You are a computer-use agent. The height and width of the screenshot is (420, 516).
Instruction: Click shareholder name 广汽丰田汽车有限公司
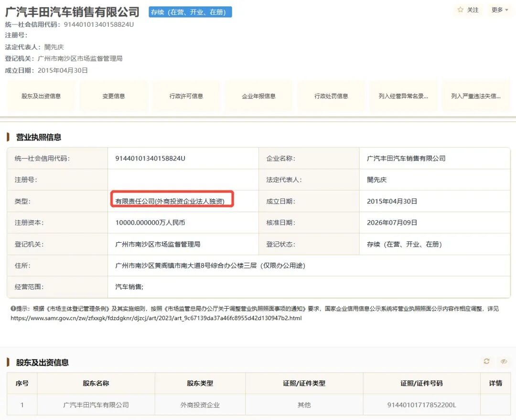tap(96, 405)
